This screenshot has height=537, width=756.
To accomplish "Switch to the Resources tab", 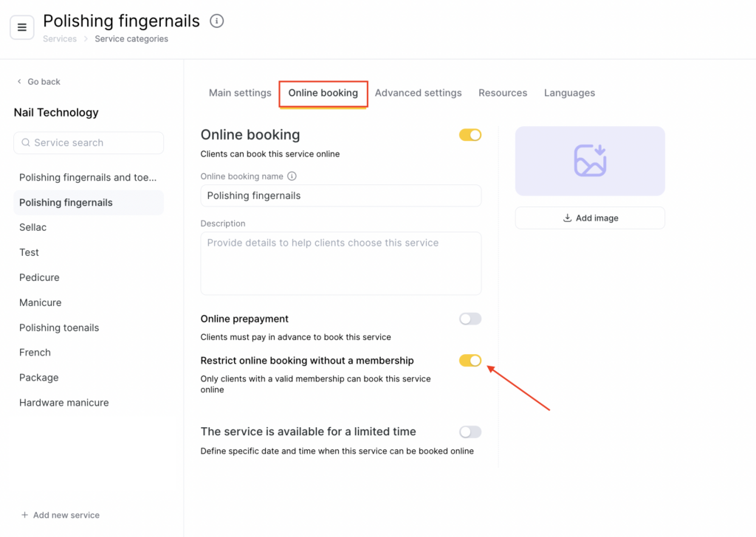I will (x=503, y=93).
